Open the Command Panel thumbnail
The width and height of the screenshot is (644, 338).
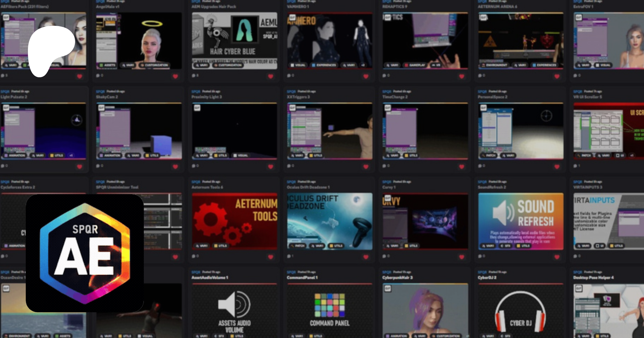(x=330, y=310)
